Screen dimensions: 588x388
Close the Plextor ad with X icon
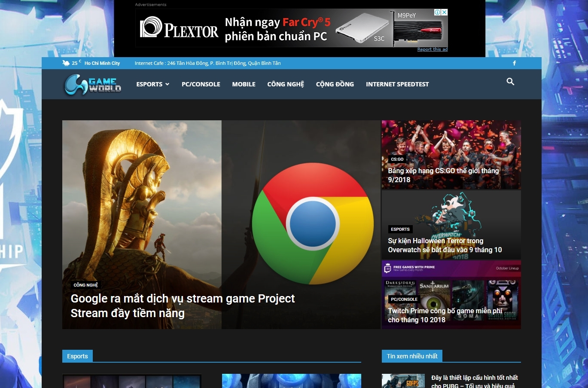click(445, 12)
